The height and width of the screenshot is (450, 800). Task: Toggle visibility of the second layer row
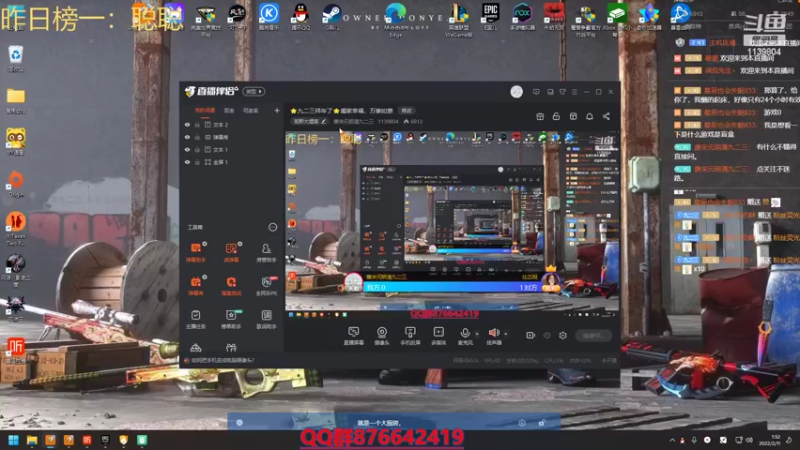point(187,137)
